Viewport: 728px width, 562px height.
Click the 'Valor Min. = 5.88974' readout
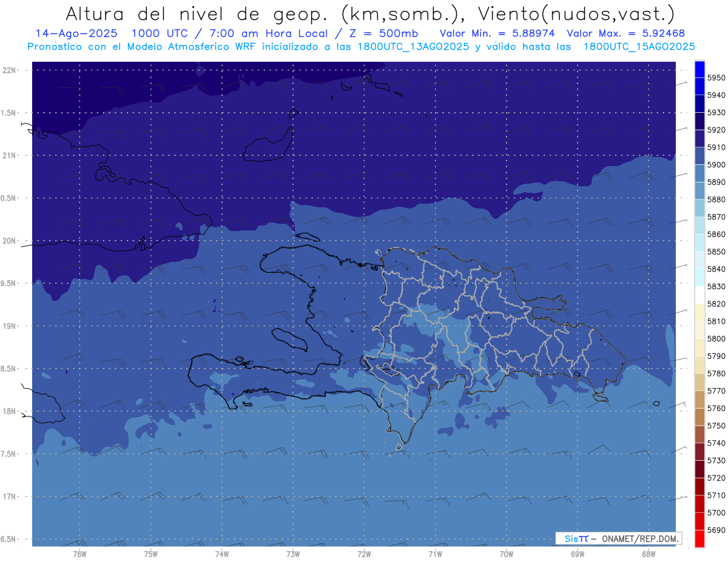pyautogui.click(x=497, y=33)
